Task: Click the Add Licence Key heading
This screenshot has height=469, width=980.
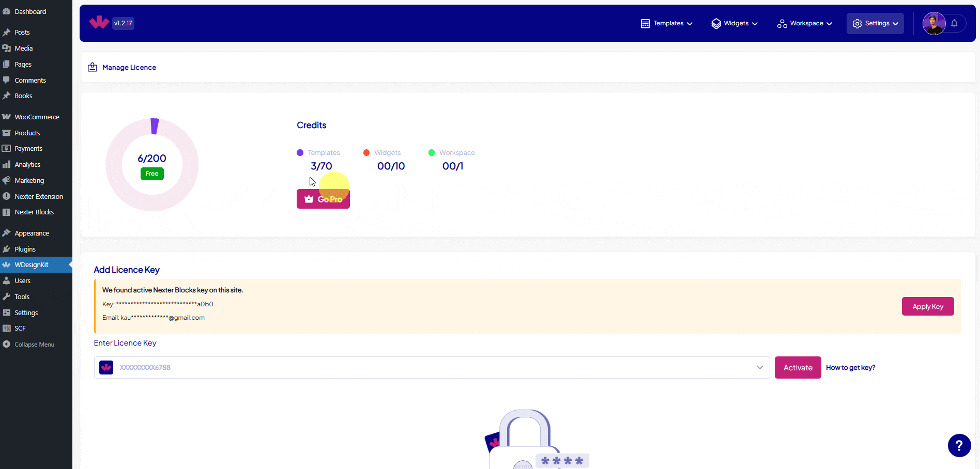Action: (x=127, y=270)
